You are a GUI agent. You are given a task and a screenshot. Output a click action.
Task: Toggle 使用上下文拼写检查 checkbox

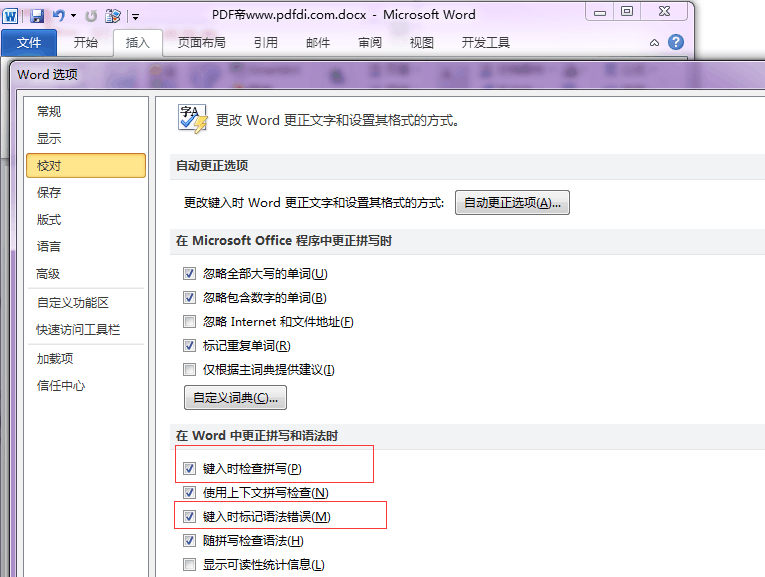pos(189,493)
